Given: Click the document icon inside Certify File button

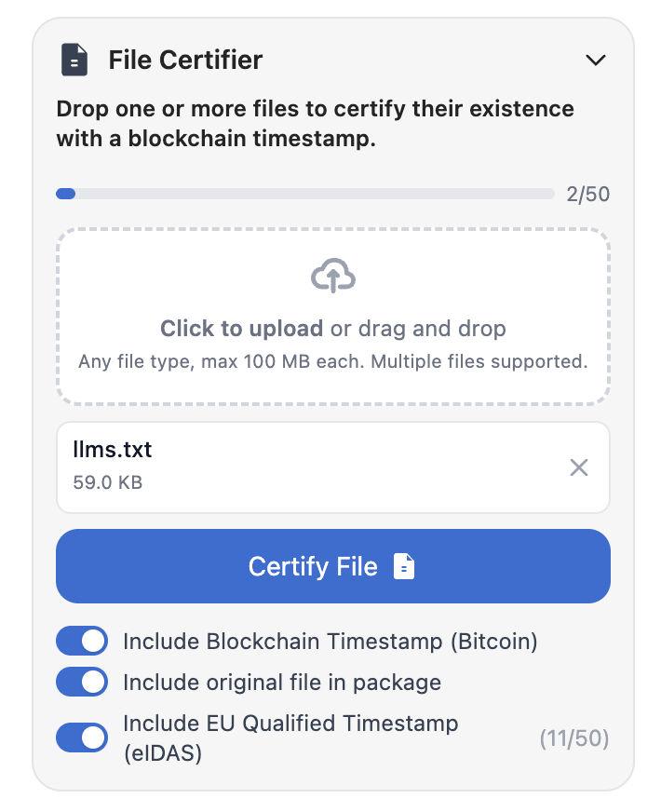Looking at the screenshot, I should pyautogui.click(x=404, y=566).
